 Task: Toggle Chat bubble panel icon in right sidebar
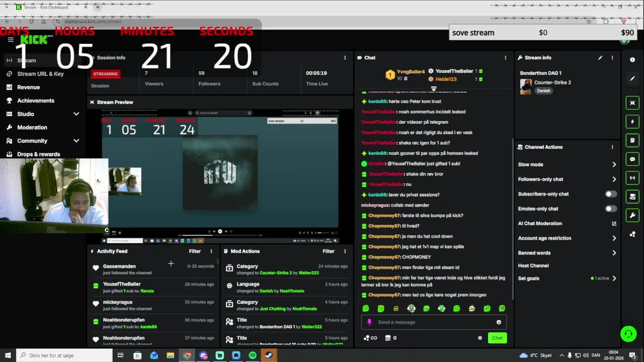tap(632, 159)
